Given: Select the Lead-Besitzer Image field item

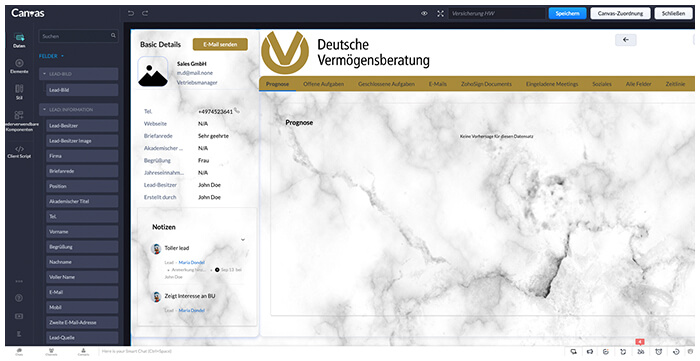Looking at the screenshot, I should [x=82, y=141].
